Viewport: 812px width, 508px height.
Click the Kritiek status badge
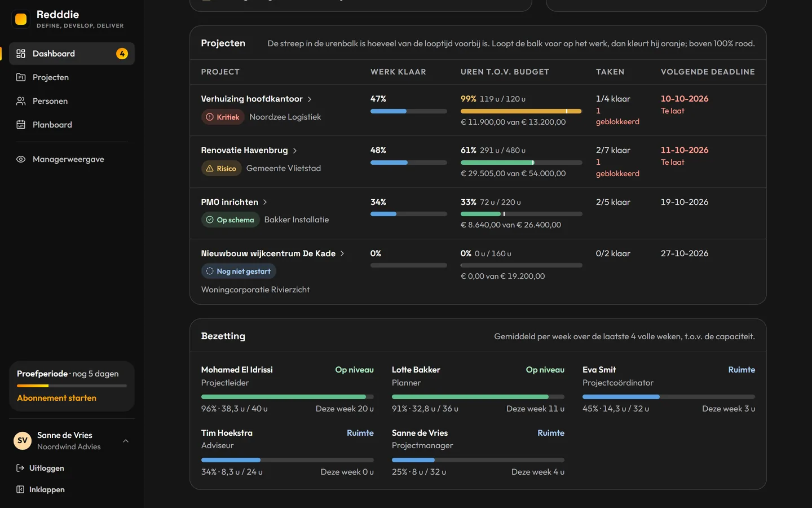tap(222, 117)
